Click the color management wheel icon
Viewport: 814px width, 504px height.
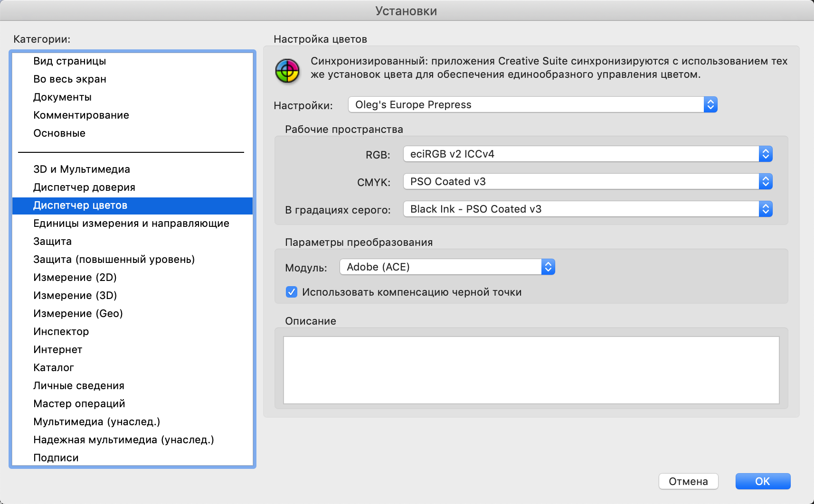287,71
